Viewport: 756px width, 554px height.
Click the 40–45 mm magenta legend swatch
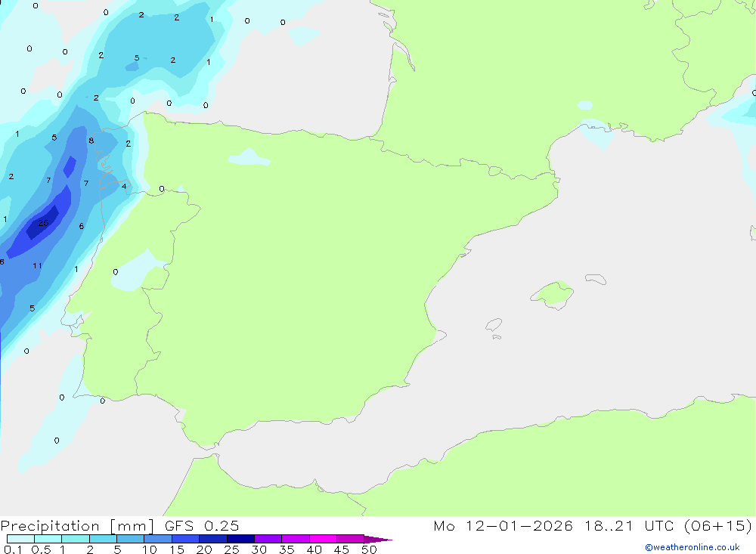point(323,539)
